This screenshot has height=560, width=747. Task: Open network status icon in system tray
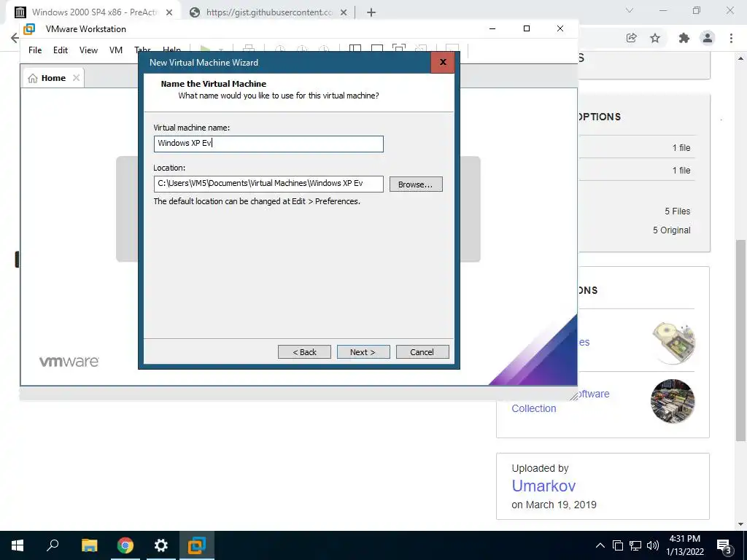pyautogui.click(x=635, y=545)
